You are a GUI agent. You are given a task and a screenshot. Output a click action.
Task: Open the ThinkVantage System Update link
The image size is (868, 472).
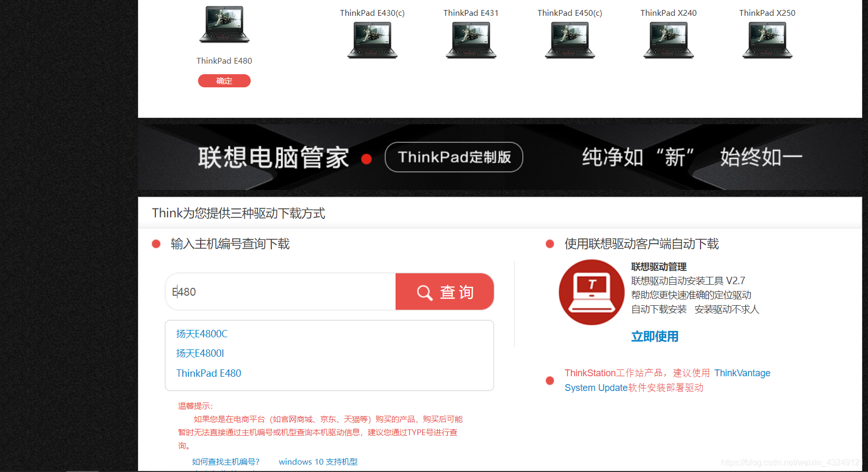pos(667,380)
